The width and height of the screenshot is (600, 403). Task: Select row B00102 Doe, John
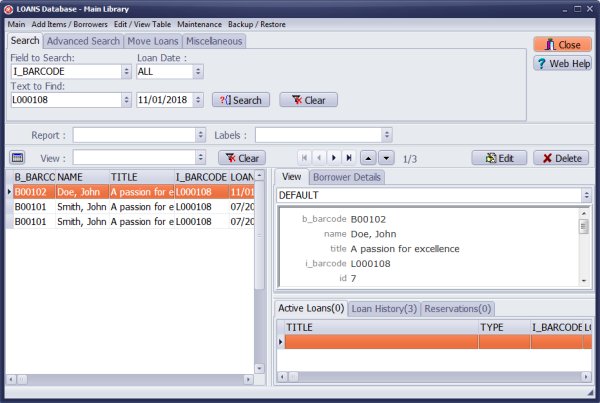tap(134, 192)
